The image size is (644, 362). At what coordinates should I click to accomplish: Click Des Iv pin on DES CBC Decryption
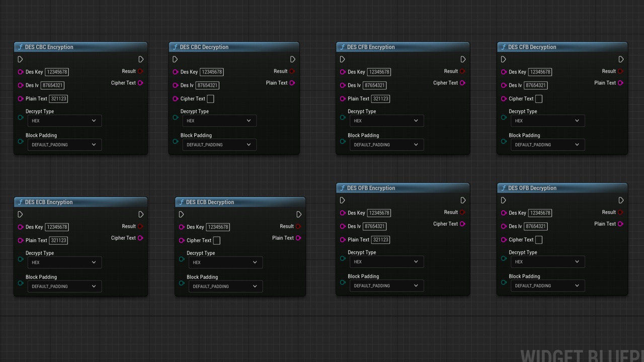(176, 85)
